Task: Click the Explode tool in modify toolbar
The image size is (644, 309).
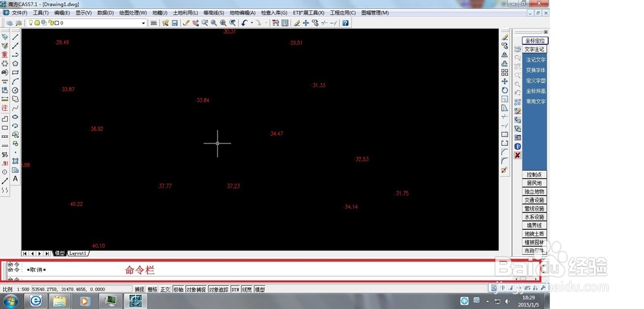Action: pos(505,169)
